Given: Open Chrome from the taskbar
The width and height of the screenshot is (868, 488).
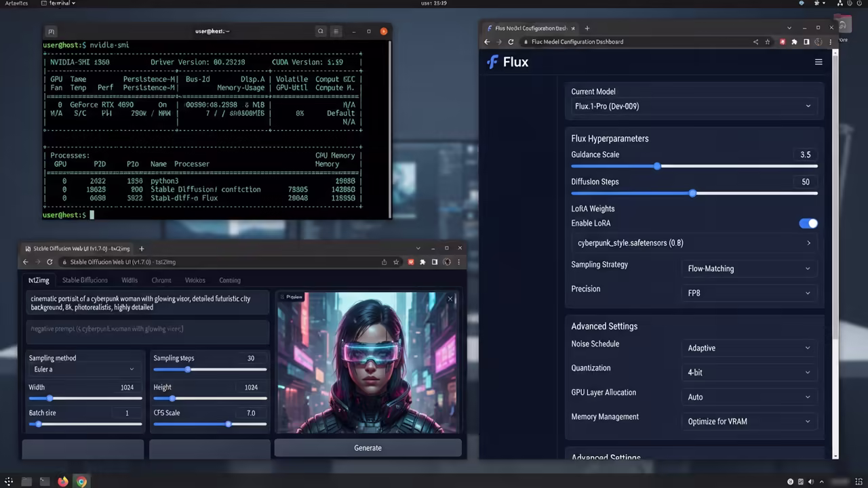Looking at the screenshot, I should coord(81,481).
